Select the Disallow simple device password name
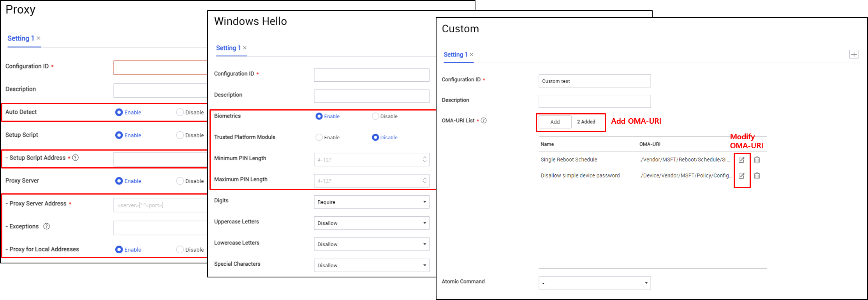 580,175
